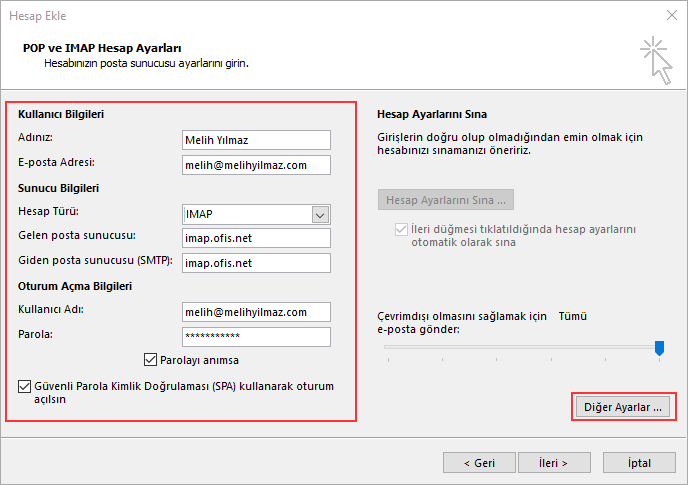Toggle the SPA secure password authentication checkbox

(x=24, y=386)
